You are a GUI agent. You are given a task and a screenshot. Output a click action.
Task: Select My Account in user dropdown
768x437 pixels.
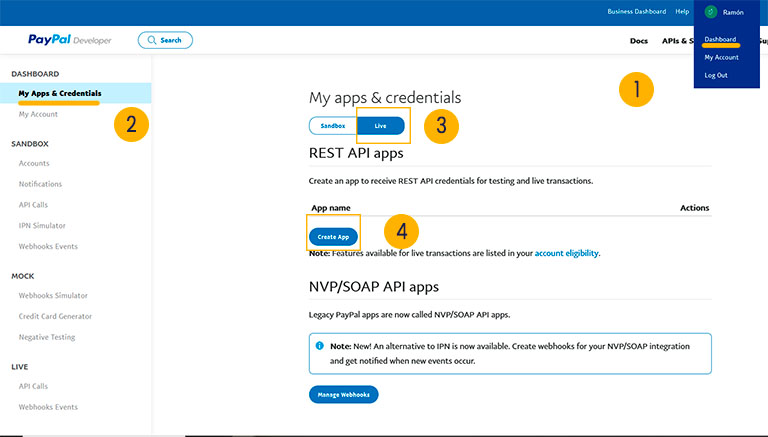coord(721,57)
